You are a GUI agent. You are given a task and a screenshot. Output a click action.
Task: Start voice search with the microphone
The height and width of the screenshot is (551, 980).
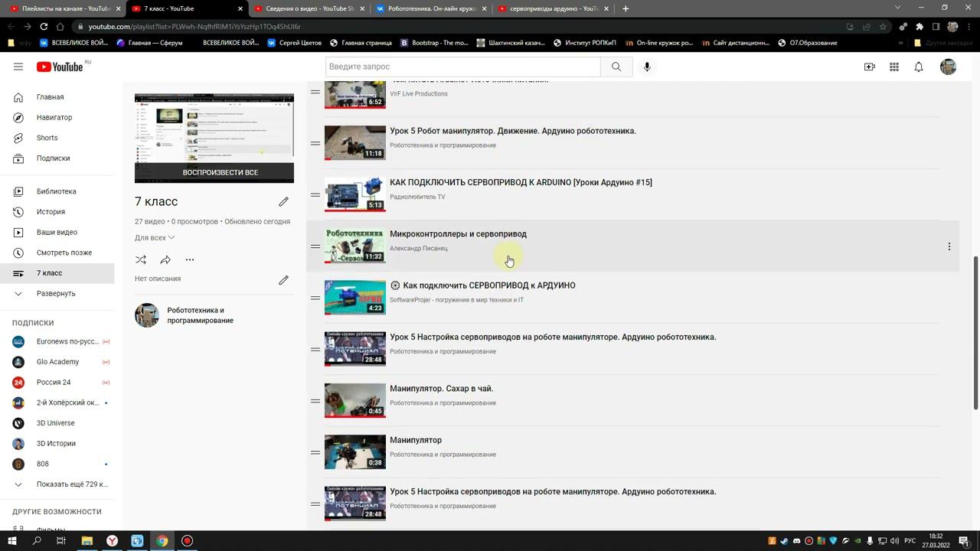click(647, 67)
